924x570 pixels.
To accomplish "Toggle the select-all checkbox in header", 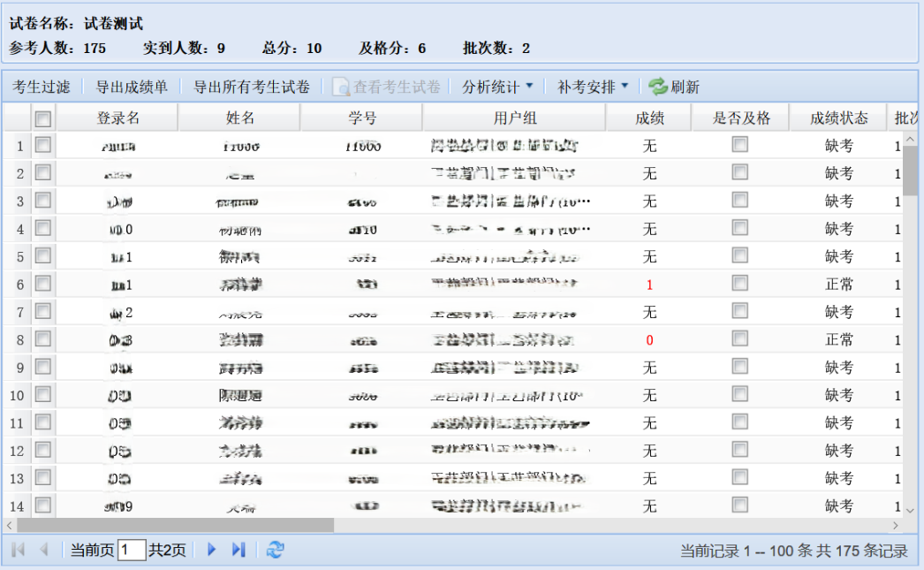I will coord(43,118).
